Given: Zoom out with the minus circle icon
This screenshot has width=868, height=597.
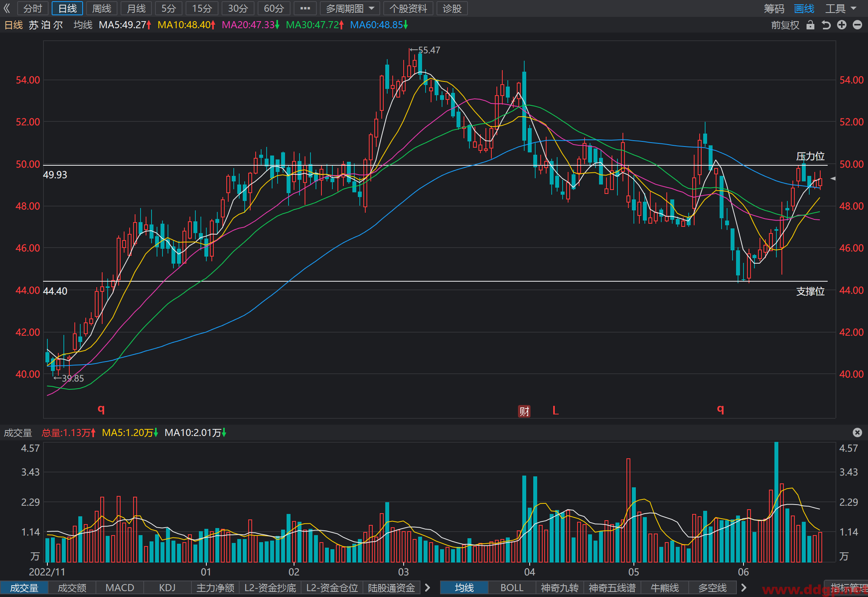Looking at the screenshot, I should [857, 25].
